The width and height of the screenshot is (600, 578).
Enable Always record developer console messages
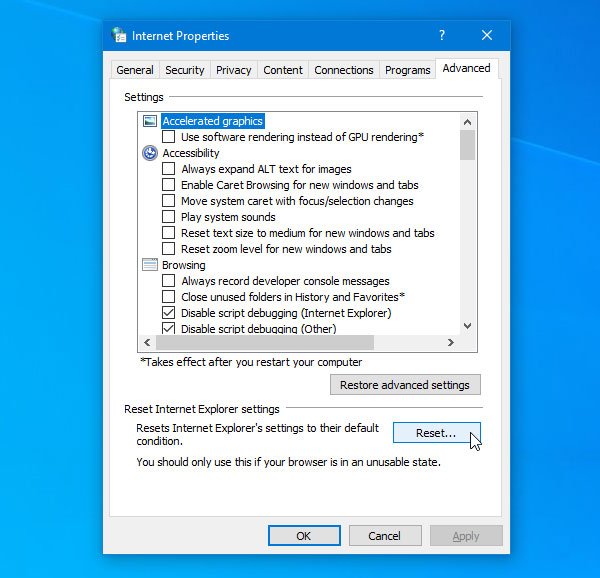coord(168,281)
